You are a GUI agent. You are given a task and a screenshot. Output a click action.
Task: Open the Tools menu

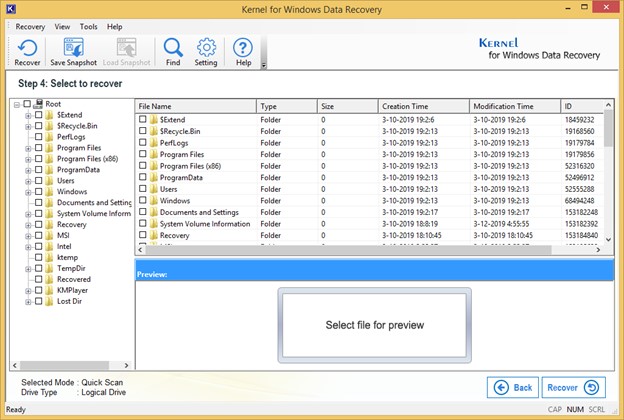click(88, 27)
